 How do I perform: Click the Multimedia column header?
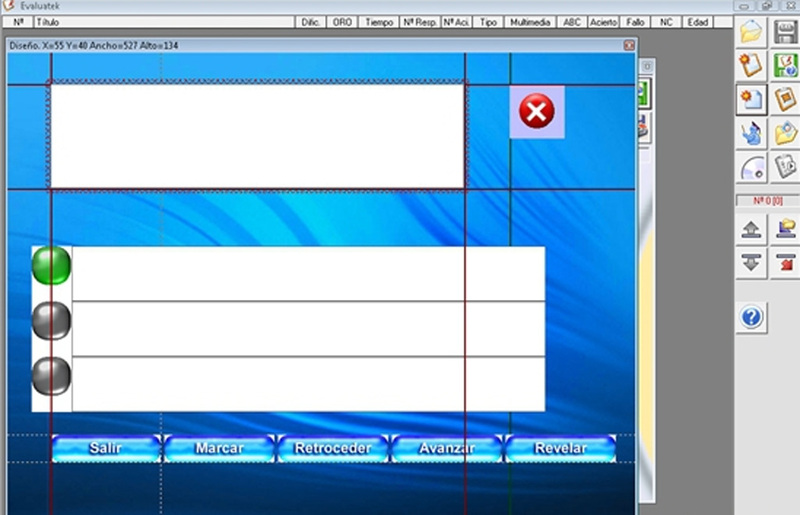pyautogui.click(x=530, y=21)
